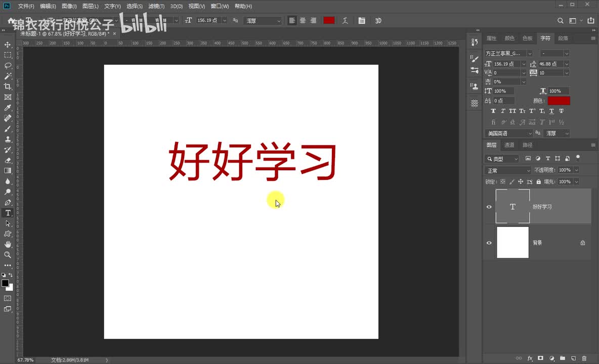Click the Dodge tool icon

click(x=8, y=192)
